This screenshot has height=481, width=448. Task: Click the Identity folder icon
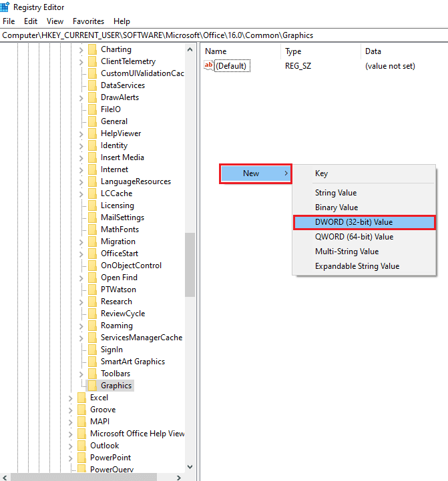click(x=92, y=145)
